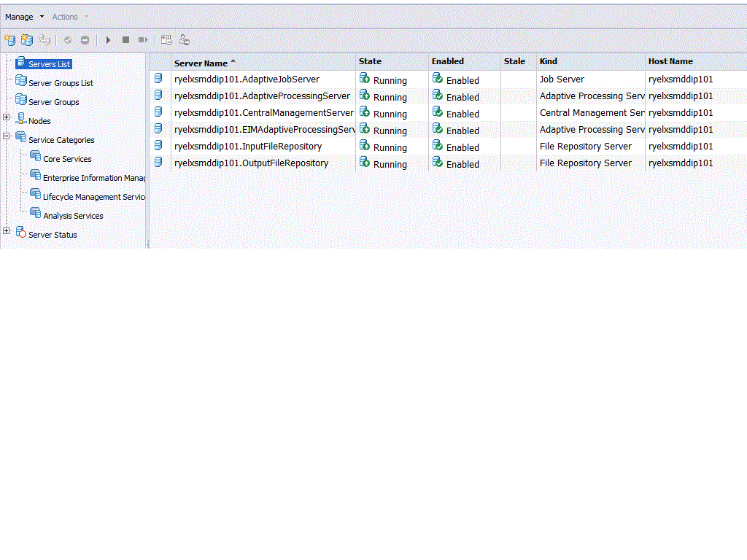The image size is (747, 560).
Task: Select ryelxsmddip101.OutputFileRepository server name
Action: (x=251, y=163)
